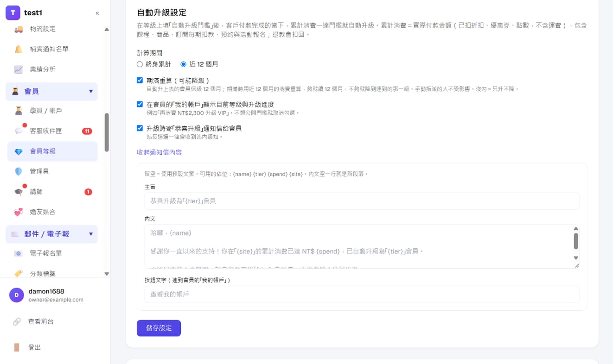The height and width of the screenshot is (364, 613).
Task: Click the 內文 textarea scroll-down arrow
Action: coord(576,258)
